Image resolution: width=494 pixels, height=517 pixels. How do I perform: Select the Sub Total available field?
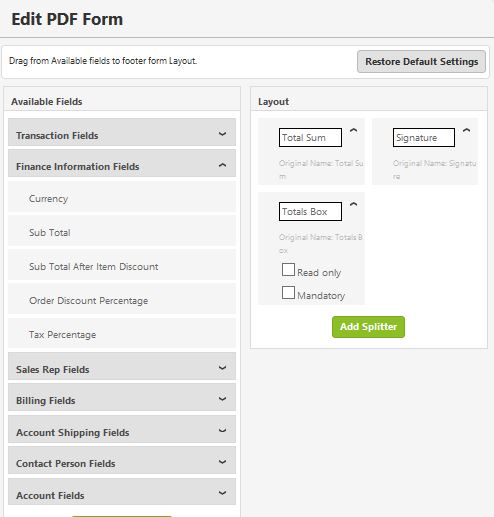[122, 231]
